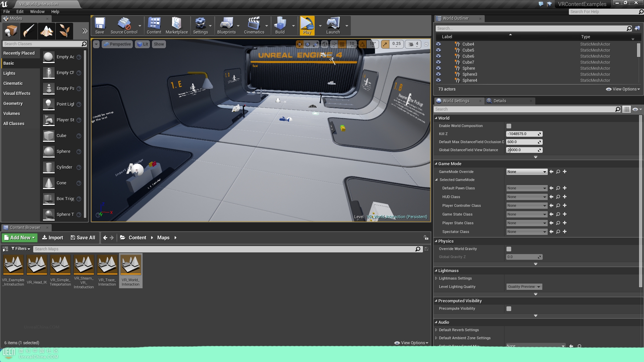The height and width of the screenshot is (362, 644).
Task: Open the viewport options dropdown arrow
Action: [x=96, y=44]
